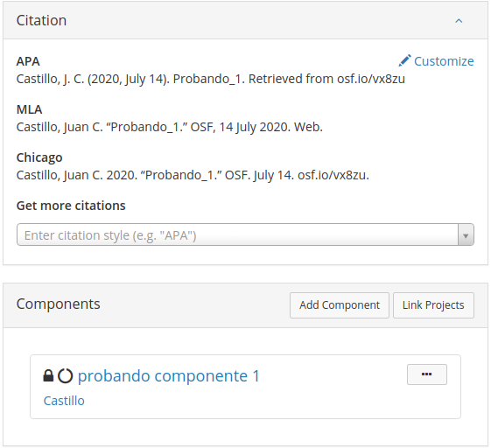Click the APA citation text

tap(210, 79)
